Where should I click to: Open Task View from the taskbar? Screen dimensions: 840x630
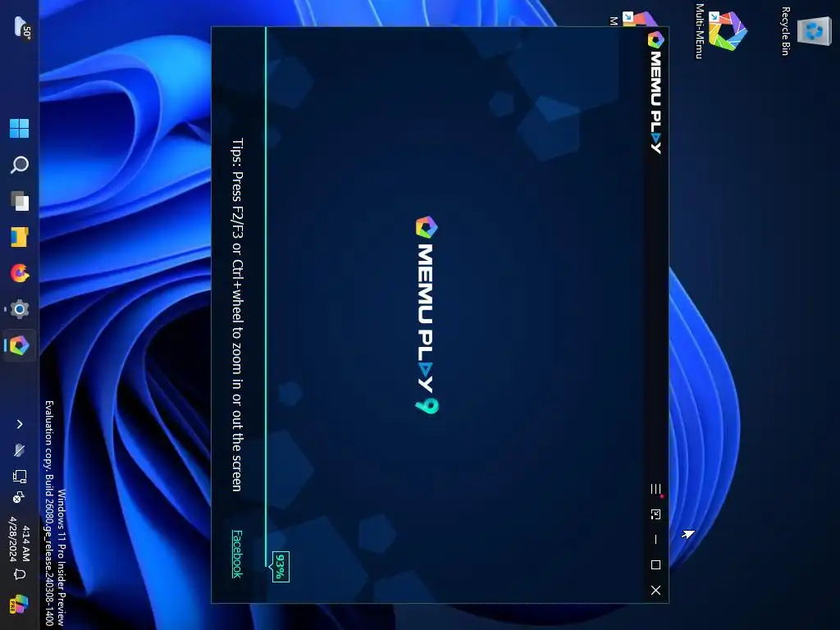point(20,201)
